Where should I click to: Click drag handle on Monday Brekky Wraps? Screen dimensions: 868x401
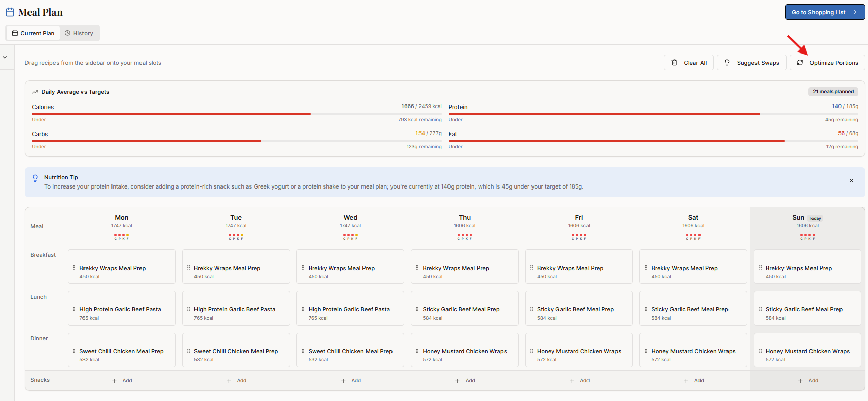coord(74,268)
